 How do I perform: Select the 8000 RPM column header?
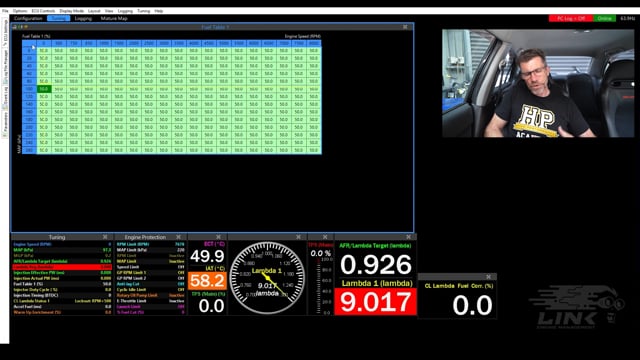point(314,43)
